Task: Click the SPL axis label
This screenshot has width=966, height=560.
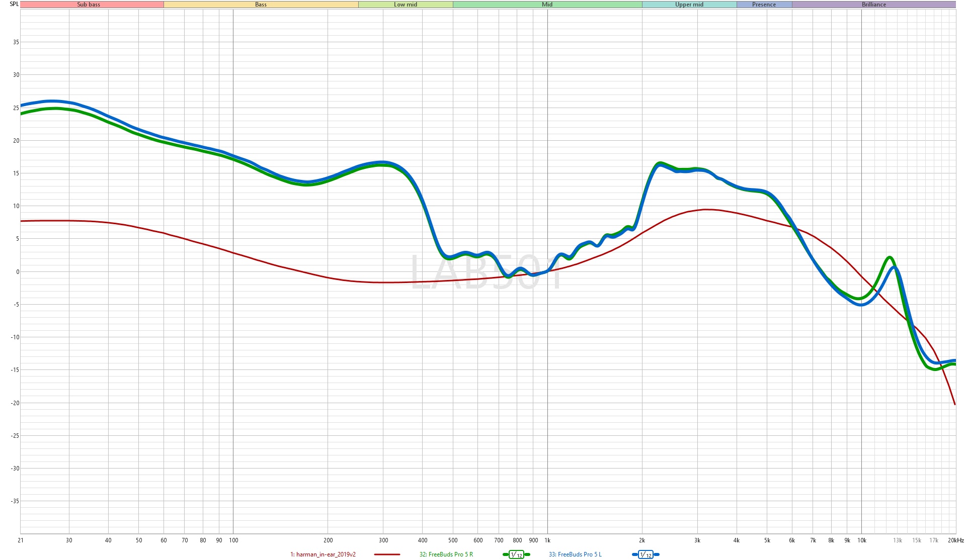Action: (x=14, y=4)
